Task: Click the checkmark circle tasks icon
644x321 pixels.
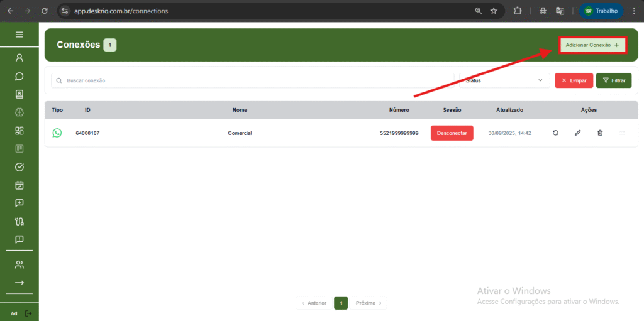Action: pyautogui.click(x=19, y=167)
